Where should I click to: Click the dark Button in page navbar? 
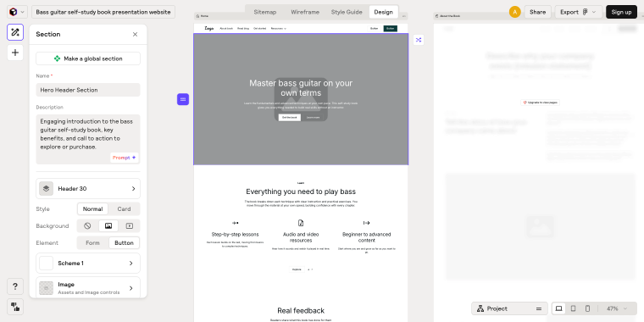[390, 28]
